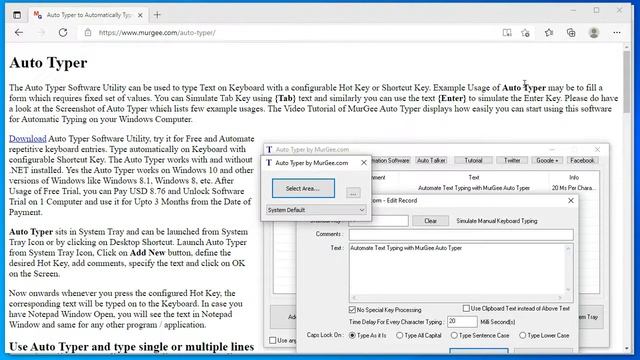This screenshot has width=640, height=360.
Task: Follow the Download link
Action: (x=27, y=139)
